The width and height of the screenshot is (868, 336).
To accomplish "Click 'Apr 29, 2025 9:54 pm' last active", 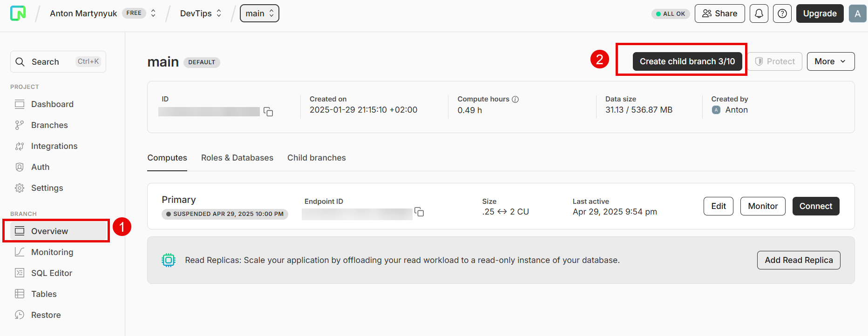I will [x=615, y=212].
